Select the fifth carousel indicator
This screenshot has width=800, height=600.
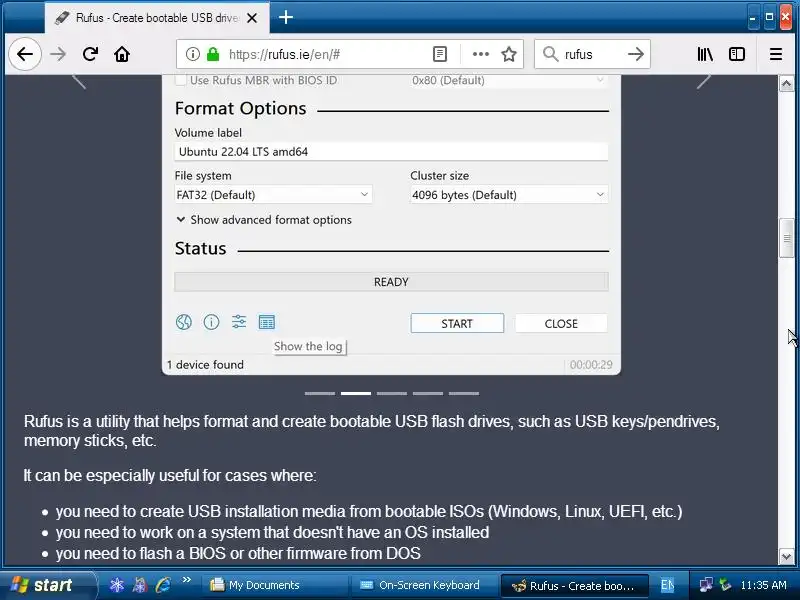coord(464,393)
